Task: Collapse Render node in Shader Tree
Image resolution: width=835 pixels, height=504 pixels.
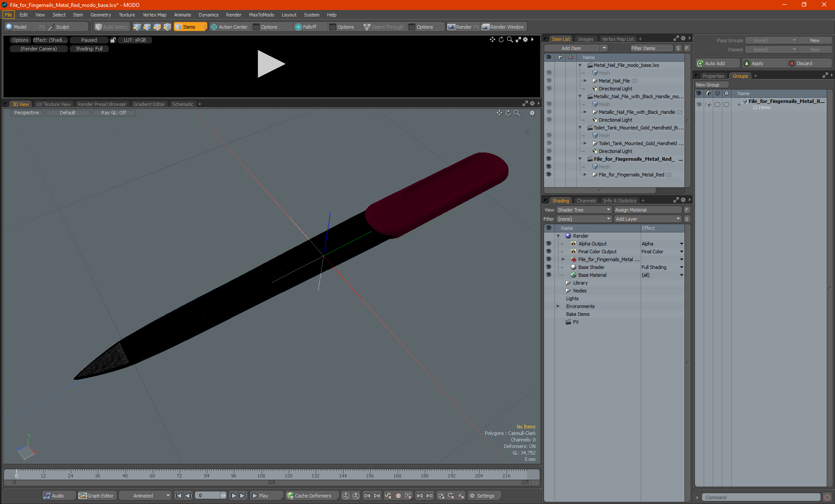Action: pos(558,236)
